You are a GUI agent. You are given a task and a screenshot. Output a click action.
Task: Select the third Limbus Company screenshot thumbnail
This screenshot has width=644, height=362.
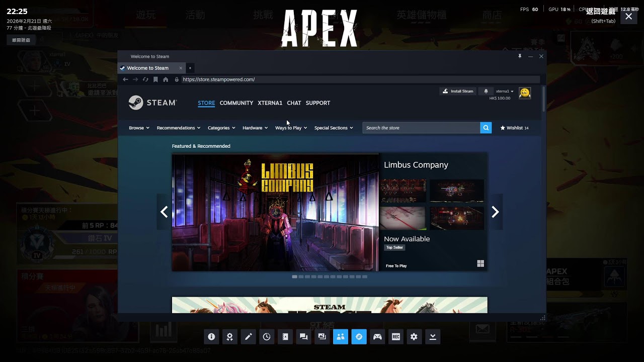point(403,218)
